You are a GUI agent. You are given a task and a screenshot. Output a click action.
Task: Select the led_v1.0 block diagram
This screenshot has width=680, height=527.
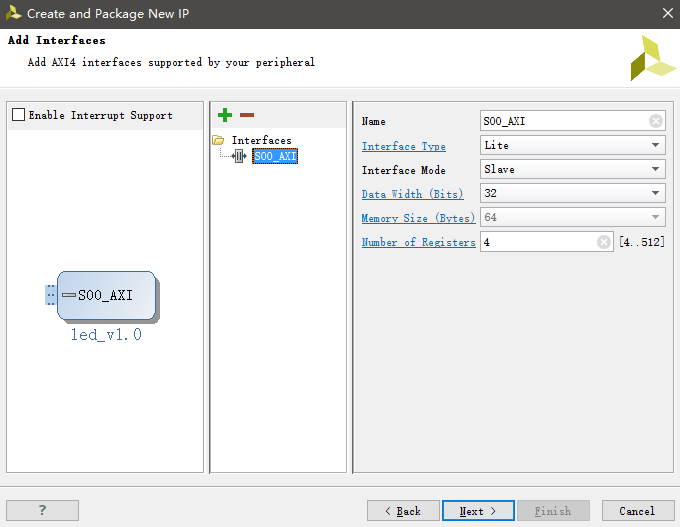point(107,296)
